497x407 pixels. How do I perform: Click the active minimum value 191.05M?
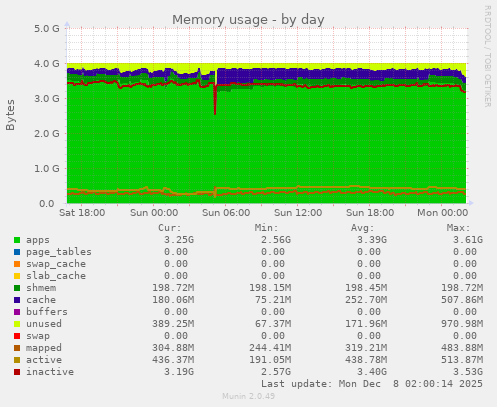[x=270, y=360]
